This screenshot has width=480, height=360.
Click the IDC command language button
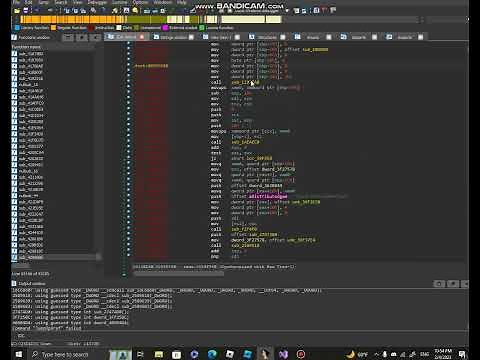point(21,336)
